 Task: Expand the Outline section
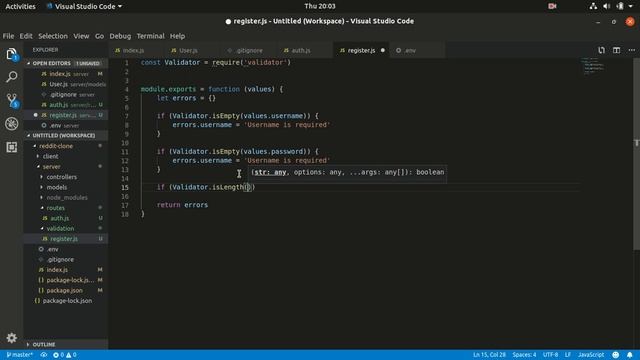[x=65, y=344]
